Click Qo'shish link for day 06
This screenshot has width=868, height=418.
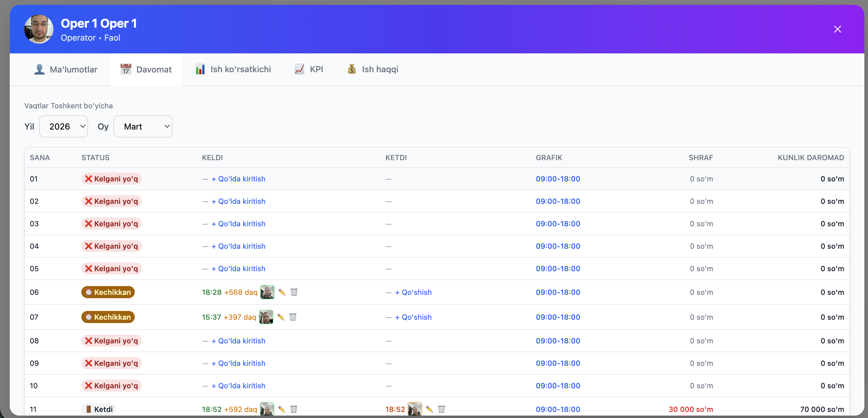[x=413, y=292]
